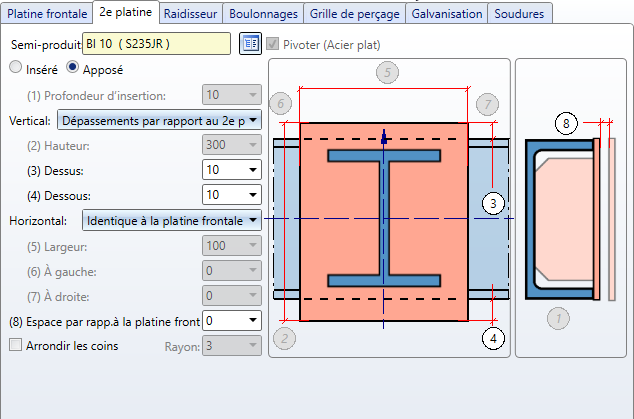Click the circled 7 marker in diagram

click(x=487, y=104)
